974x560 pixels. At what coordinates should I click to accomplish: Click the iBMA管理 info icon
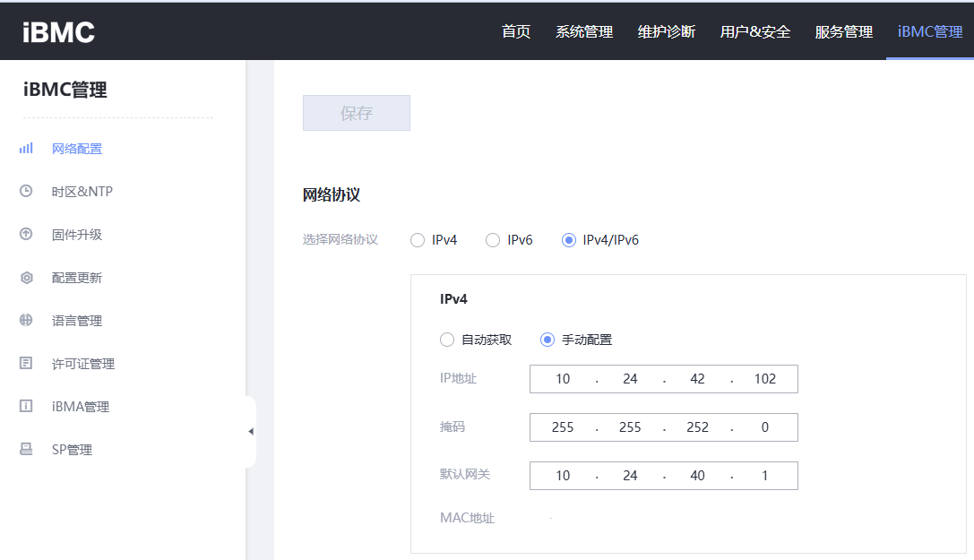26,406
